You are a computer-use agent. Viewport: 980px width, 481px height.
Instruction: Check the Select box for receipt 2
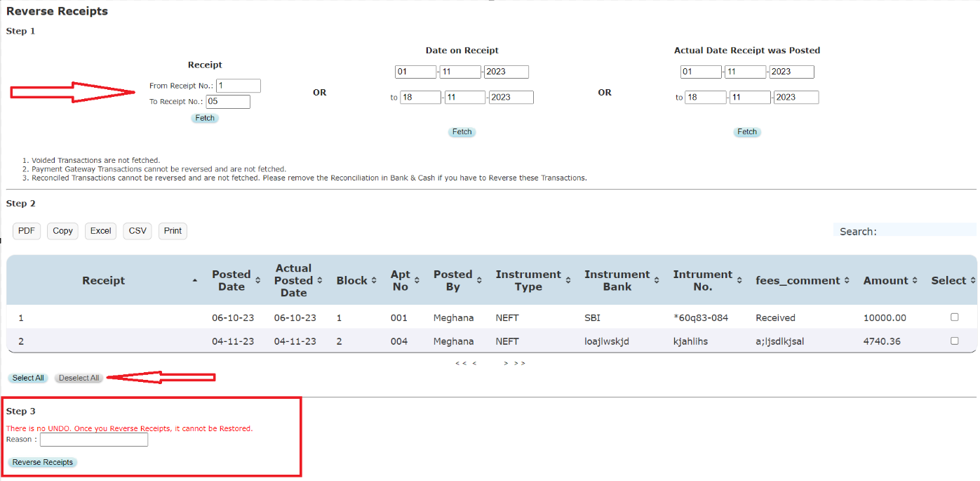point(954,340)
